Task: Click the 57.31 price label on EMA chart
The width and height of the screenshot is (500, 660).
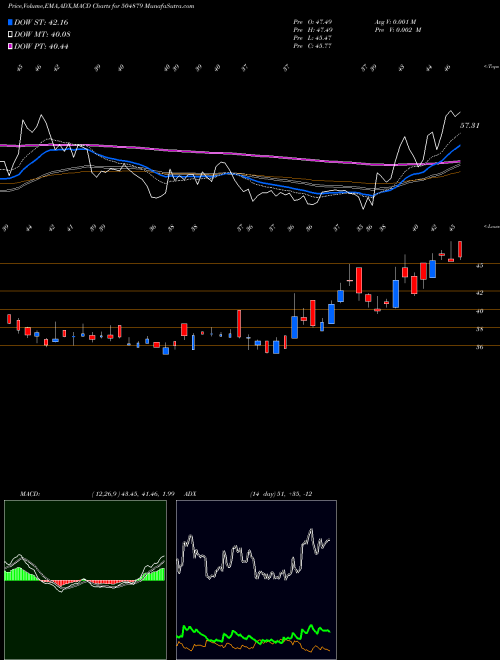Action: coord(470,125)
